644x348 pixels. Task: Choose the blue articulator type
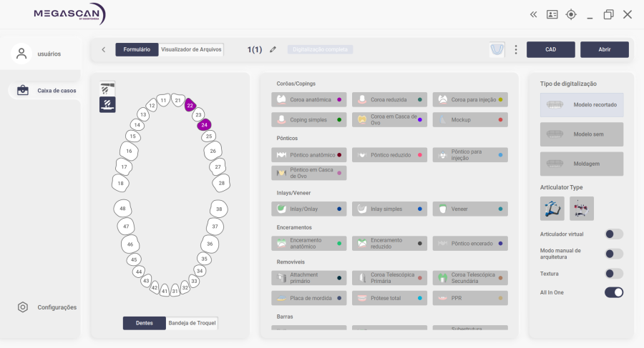point(552,209)
